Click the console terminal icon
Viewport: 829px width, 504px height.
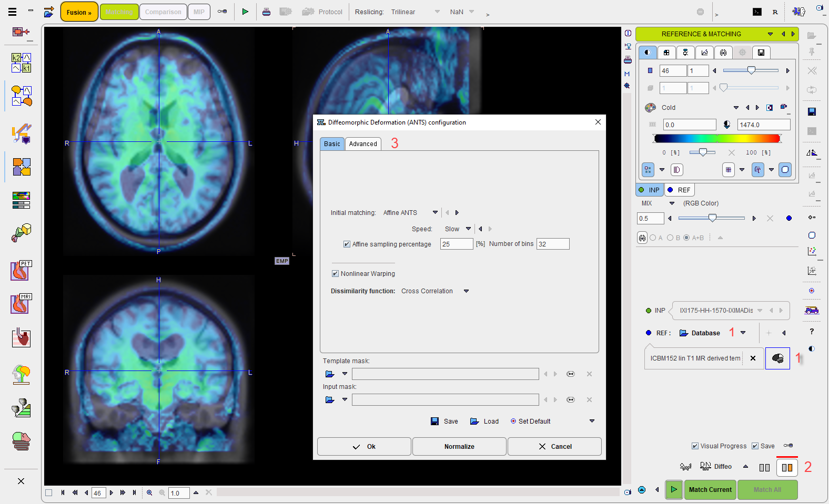(x=757, y=12)
